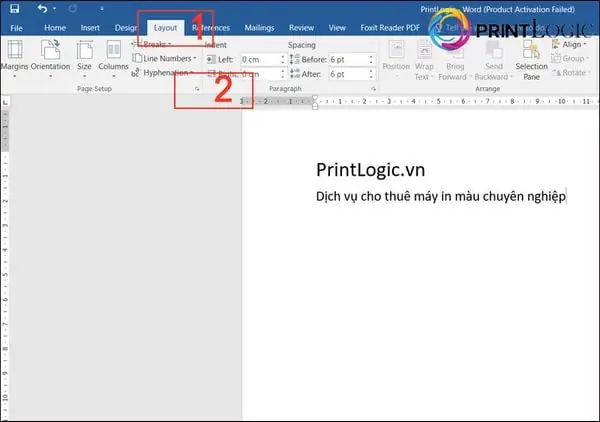Open Page Setup dialog launcher
The image size is (600, 422).
pos(197,89)
